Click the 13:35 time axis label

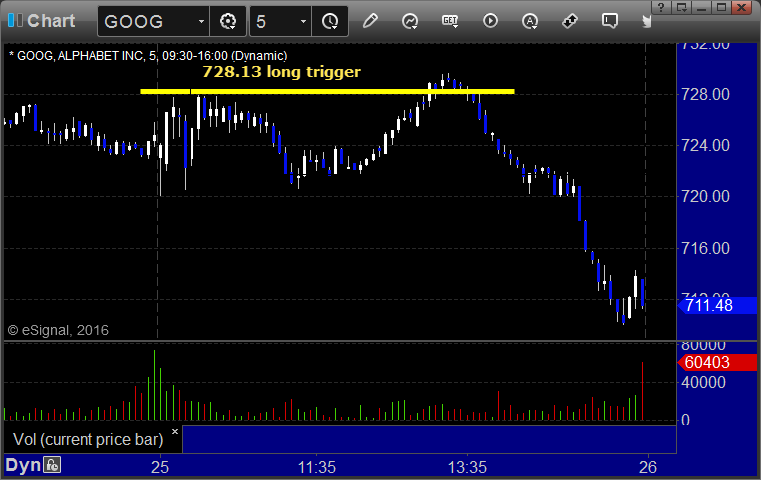click(467, 467)
